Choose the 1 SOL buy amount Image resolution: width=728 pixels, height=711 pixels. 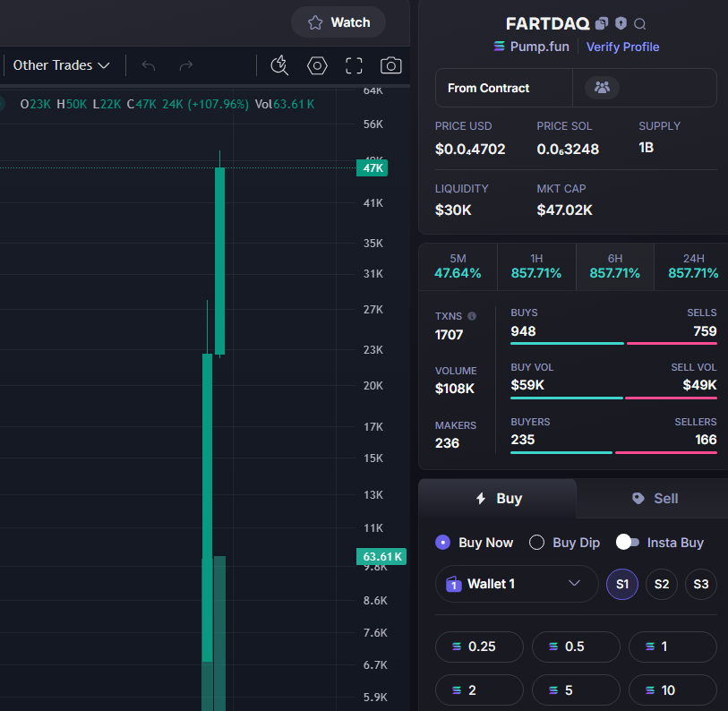pyautogui.click(x=672, y=647)
